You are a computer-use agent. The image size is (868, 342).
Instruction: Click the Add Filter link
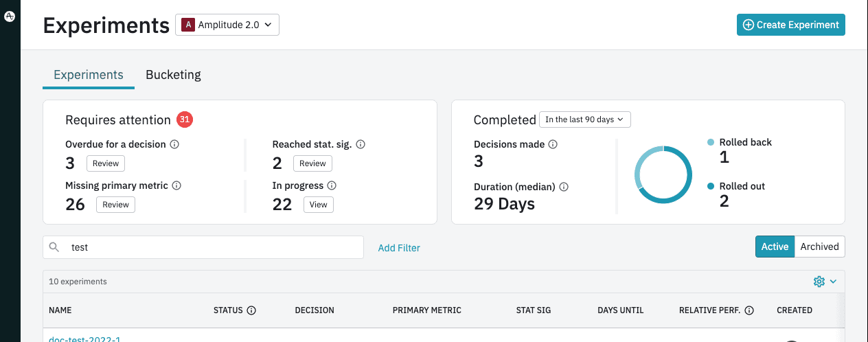(x=399, y=248)
